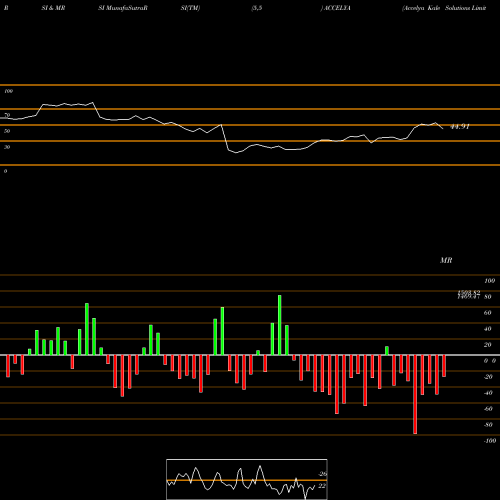The width and height of the screenshot is (500, 500).
Task: Click the RSI axis label 30
Action: pyautogui.click(x=7, y=147)
